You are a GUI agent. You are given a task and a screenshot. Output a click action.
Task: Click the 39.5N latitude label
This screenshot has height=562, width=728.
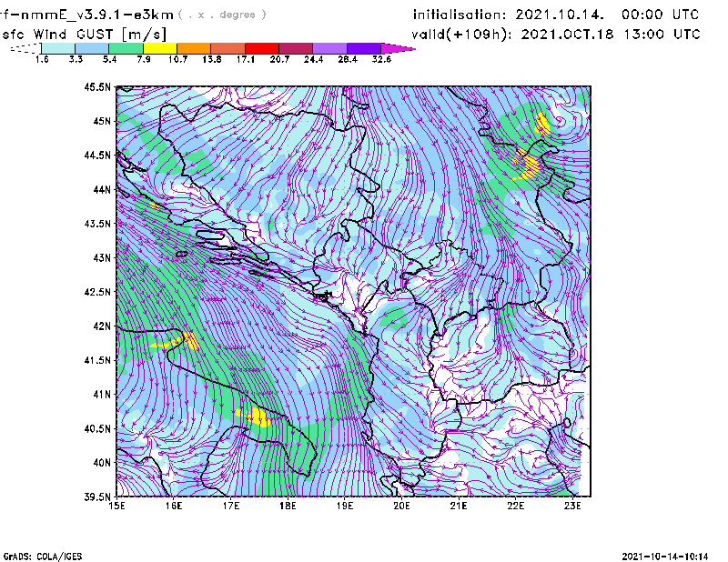click(97, 497)
